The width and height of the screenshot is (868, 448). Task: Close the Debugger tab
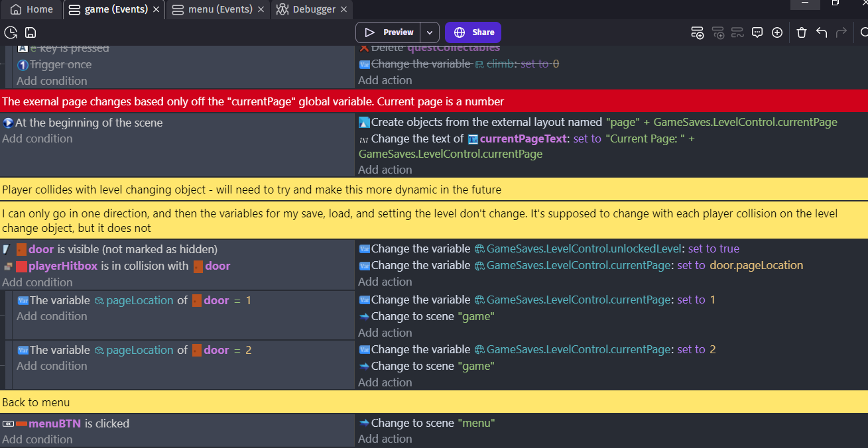(343, 9)
